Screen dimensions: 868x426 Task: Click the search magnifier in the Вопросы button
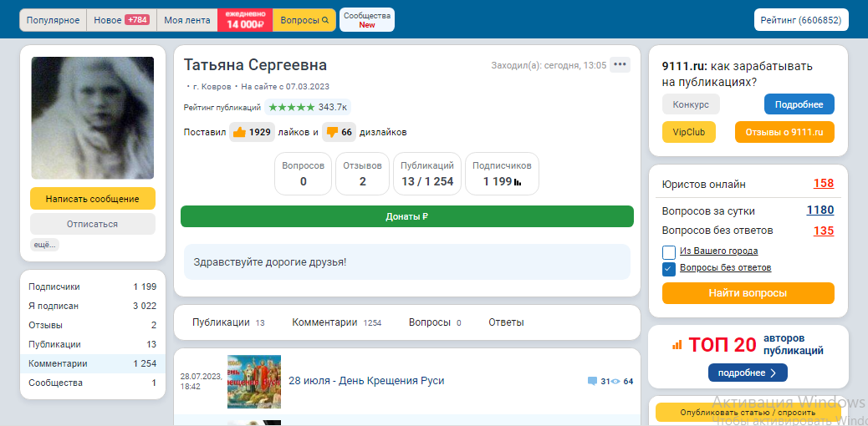tap(325, 20)
